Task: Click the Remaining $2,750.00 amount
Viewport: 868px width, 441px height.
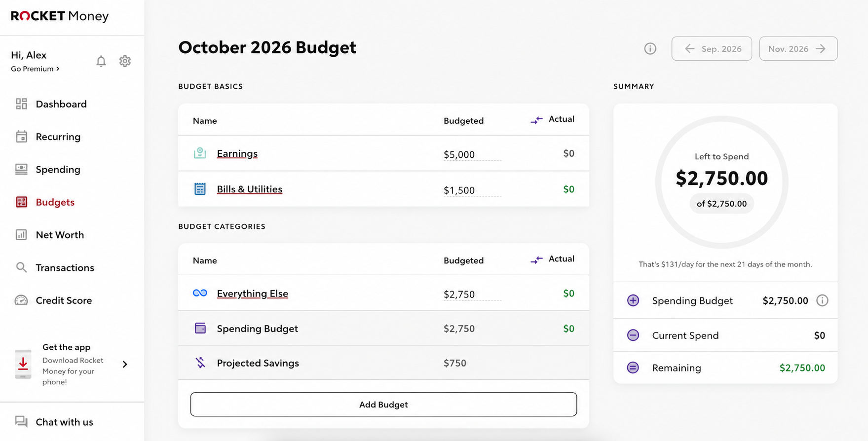Action: pyautogui.click(x=802, y=367)
